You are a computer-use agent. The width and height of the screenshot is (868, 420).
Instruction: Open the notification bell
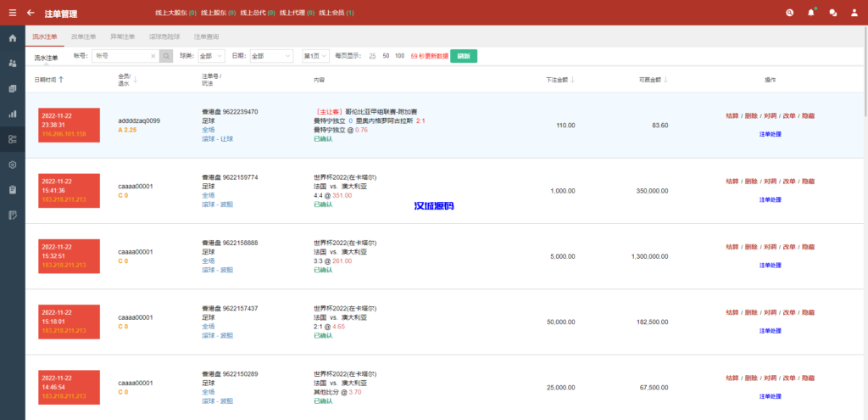[x=811, y=13]
